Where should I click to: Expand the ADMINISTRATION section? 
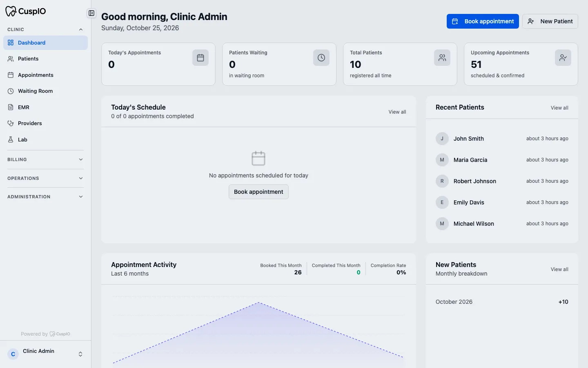pyautogui.click(x=45, y=197)
